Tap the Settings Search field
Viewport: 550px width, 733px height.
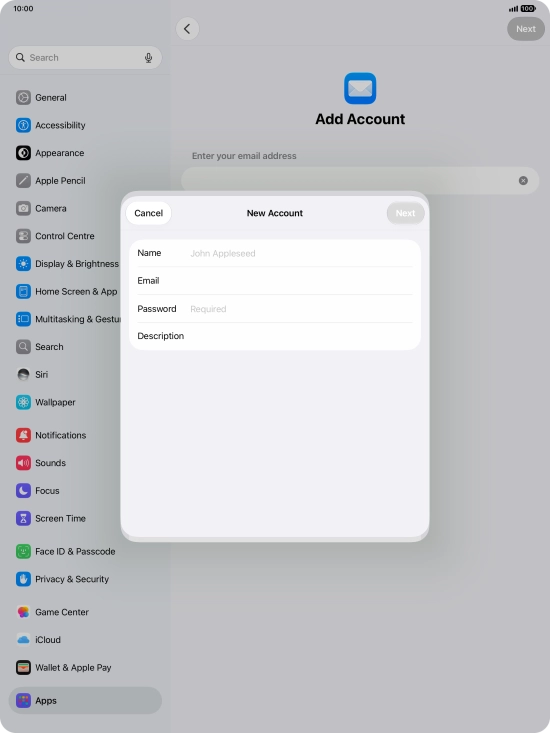[x=85, y=57]
